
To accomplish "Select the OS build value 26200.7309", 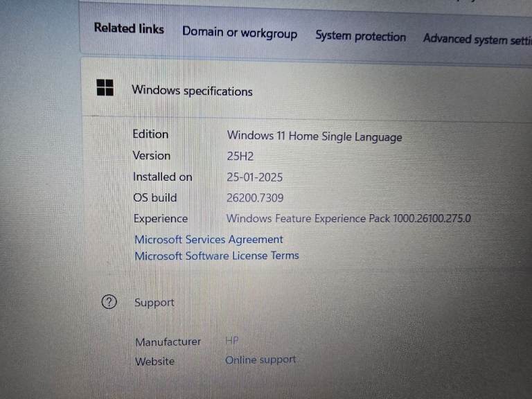I will pyautogui.click(x=255, y=198).
